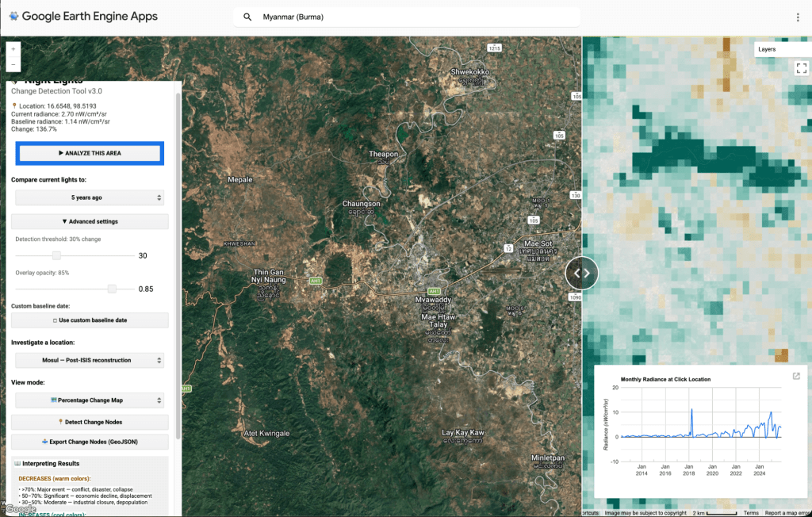Zoom in on the map
The height and width of the screenshot is (517, 812).
(x=13, y=49)
